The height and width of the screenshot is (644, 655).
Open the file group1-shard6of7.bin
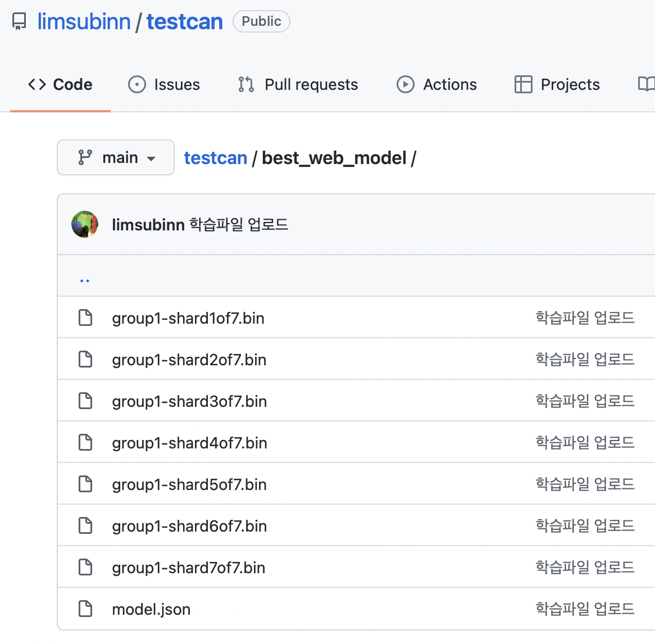pyautogui.click(x=189, y=526)
